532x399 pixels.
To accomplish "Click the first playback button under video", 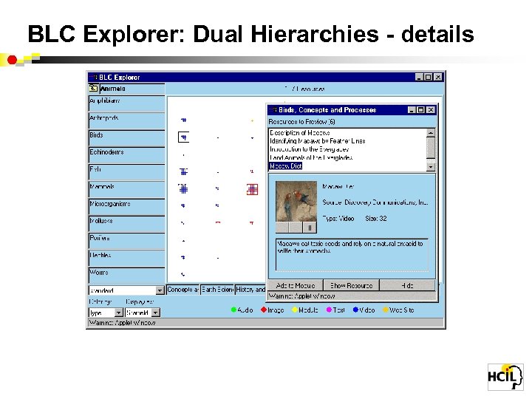I will 282,228.
